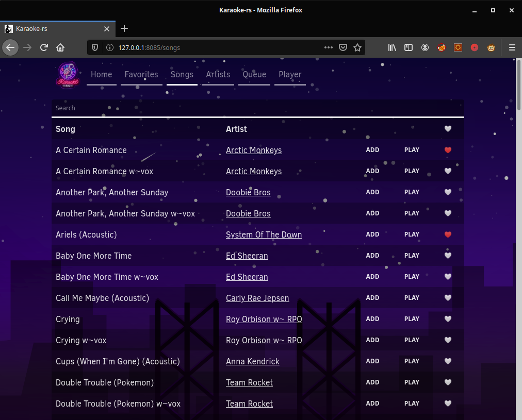Click song title Double Trouble (Pokemon)

coord(105,382)
